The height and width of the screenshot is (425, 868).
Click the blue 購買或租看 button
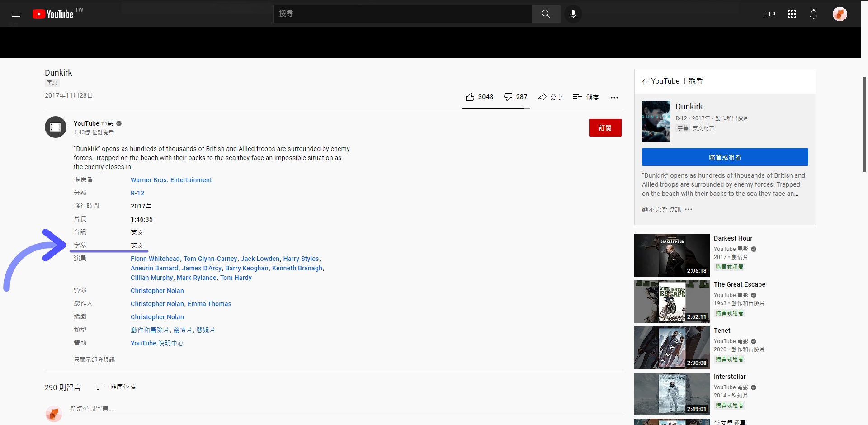tap(725, 157)
